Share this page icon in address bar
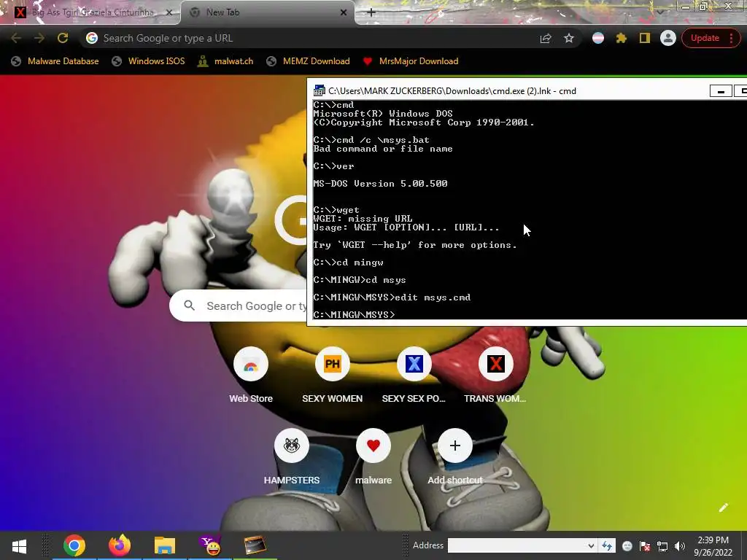Image resolution: width=747 pixels, height=560 pixels. 546,38
